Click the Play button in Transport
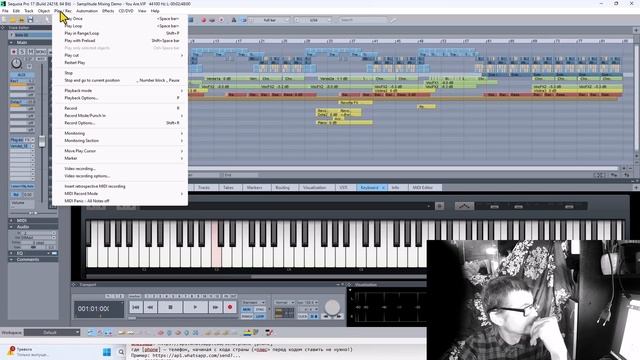Viewport: 640px width, 360px height. tap(195, 307)
